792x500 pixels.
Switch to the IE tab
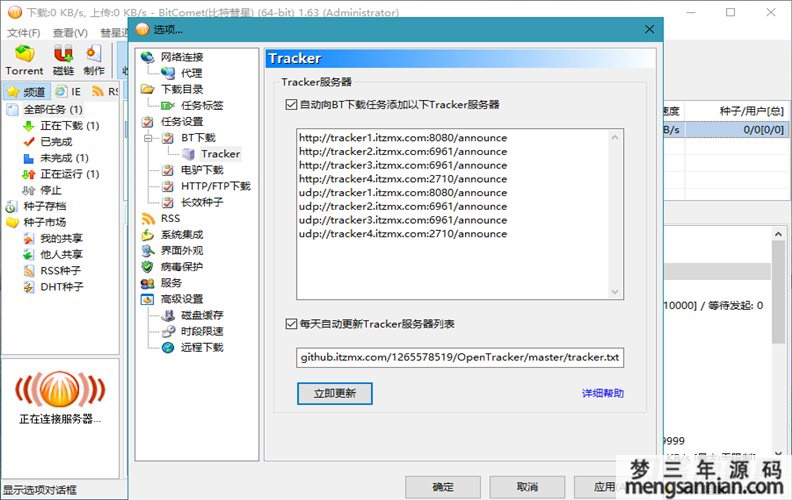point(68,91)
